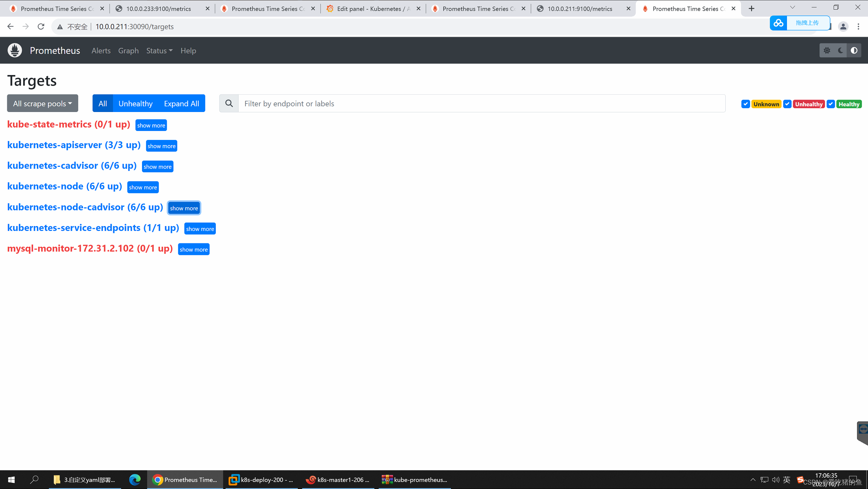The image size is (868, 489).
Task: Click kubernetes-cadvisor (6/6 up) heading
Action: (x=72, y=165)
